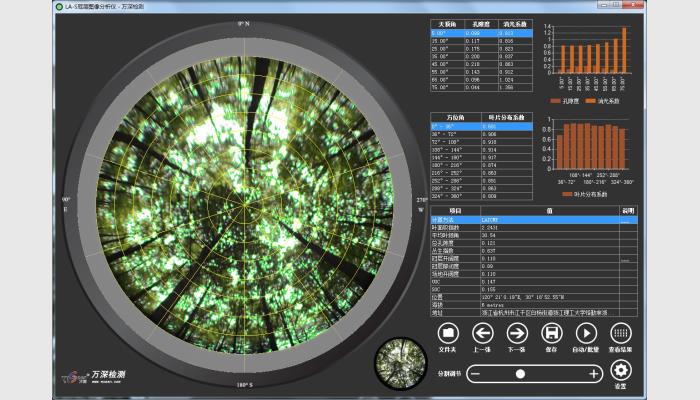Click the plus end of segmentation slider

[x=594, y=373]
